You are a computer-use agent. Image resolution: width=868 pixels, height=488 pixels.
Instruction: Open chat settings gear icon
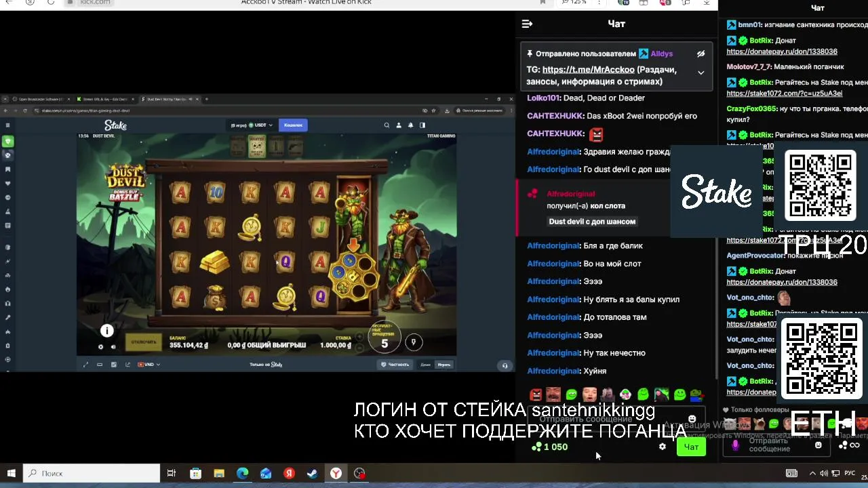(x=663, y=447)
